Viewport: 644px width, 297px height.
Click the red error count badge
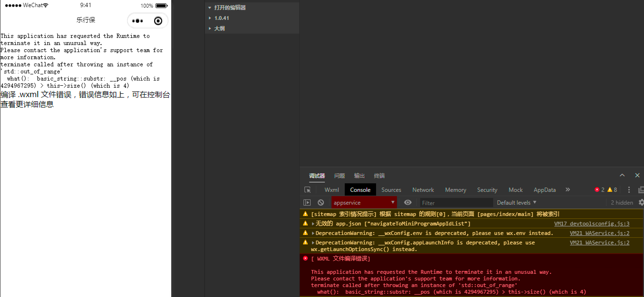click(599, 189)
